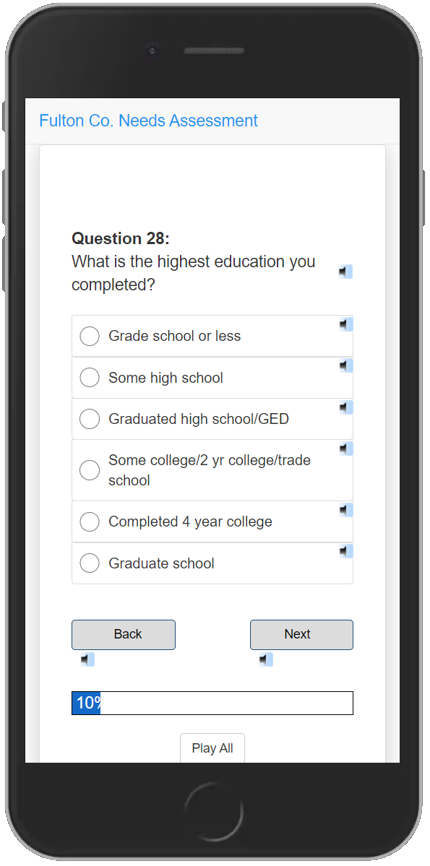Select Completed 4 year college radio button

89,521
